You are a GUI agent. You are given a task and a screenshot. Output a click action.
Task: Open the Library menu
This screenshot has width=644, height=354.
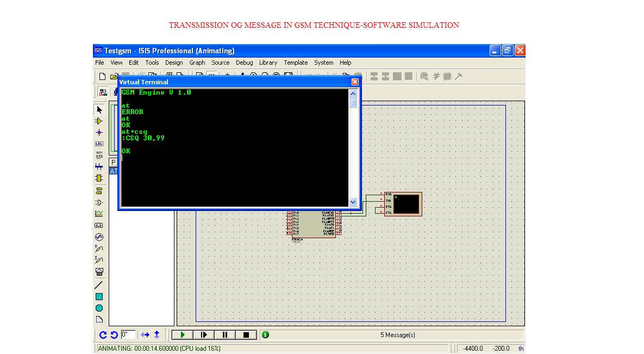(268, 63)
